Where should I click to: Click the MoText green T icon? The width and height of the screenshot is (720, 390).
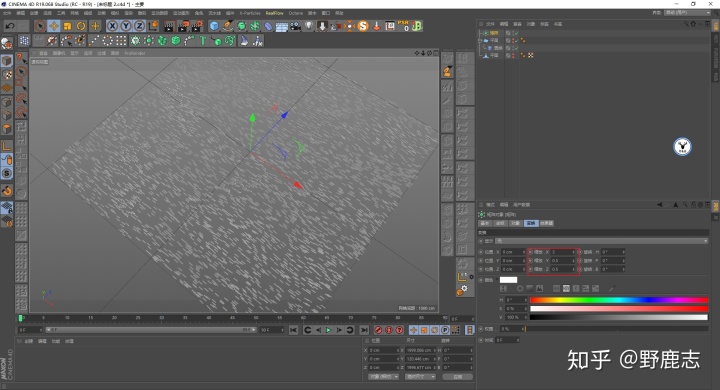(202, 41)
